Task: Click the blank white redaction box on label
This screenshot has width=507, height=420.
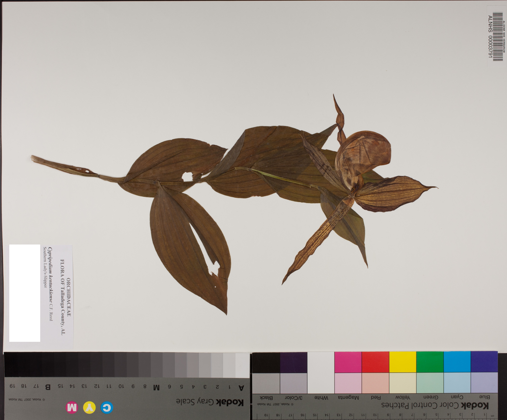Action: tap(25, 293)
